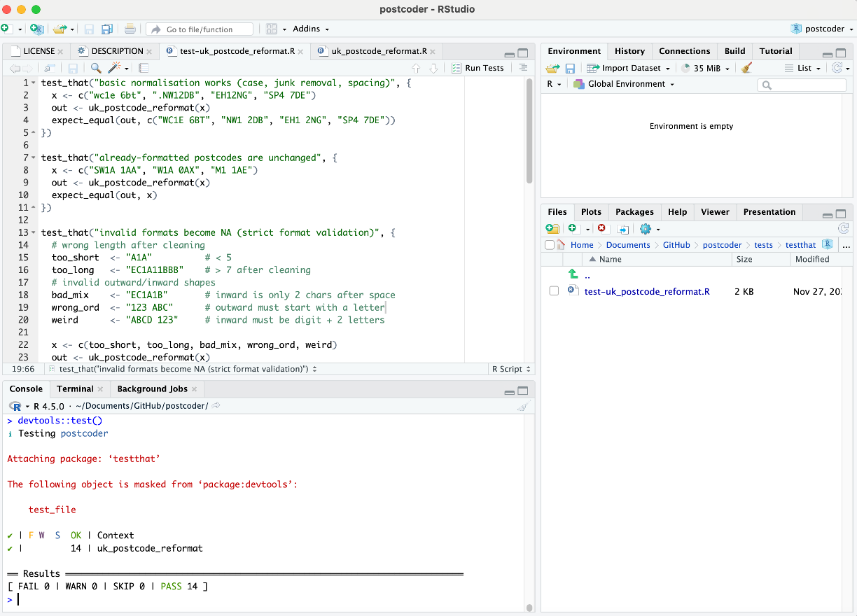Click the Create a project icon
Image resolution: width=857 pixels, height=616 pixels.
[37, 29]
